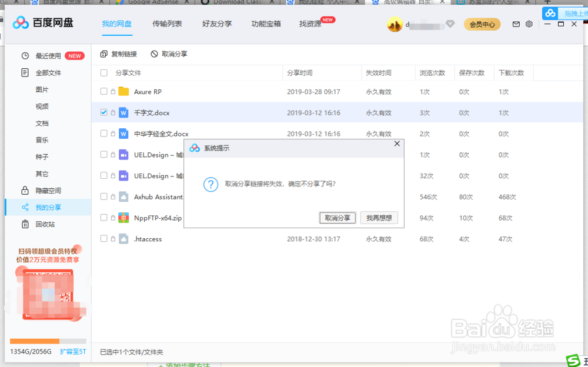
Task: Click the 546次 view count cell
Action: pos(428,196)
